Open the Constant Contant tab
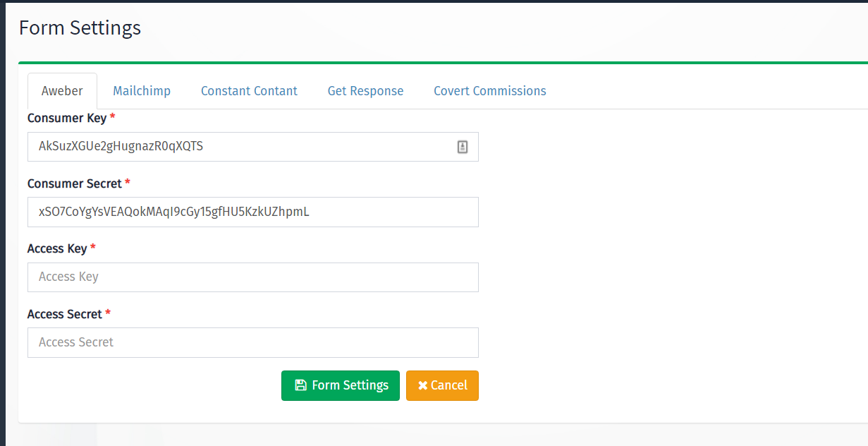Image resolution: width=868 pixels, height=446 pixels. point(249,91)
